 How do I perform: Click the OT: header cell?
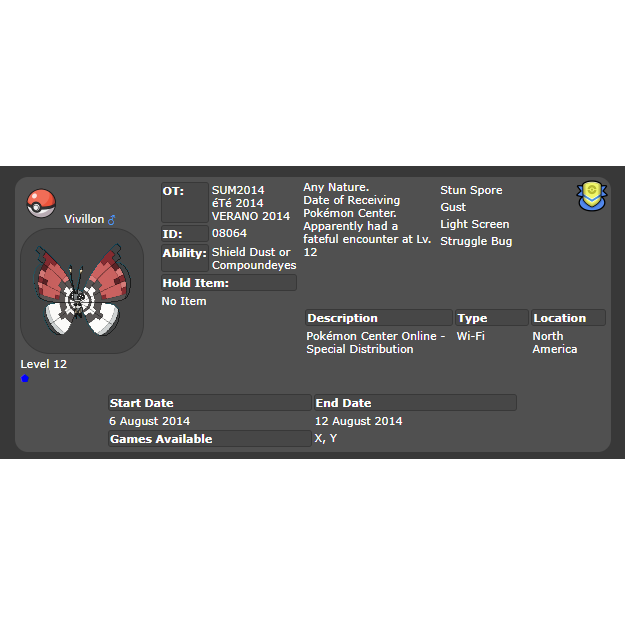tap(185, 202)
